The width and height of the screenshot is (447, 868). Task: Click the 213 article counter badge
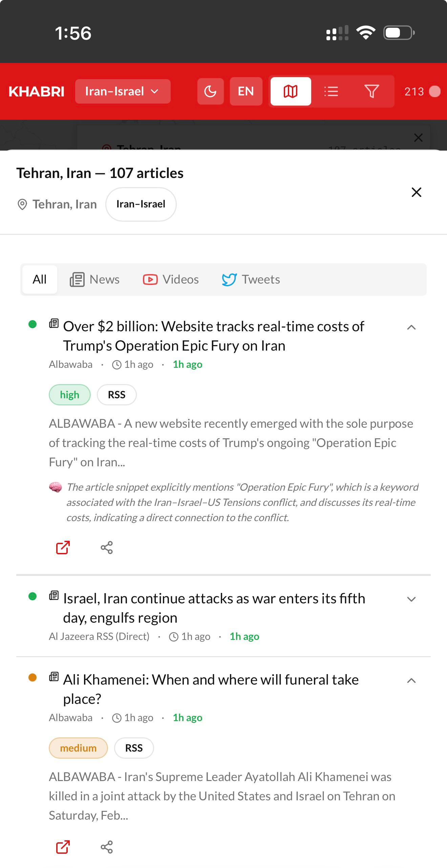[x=419, y=91]
